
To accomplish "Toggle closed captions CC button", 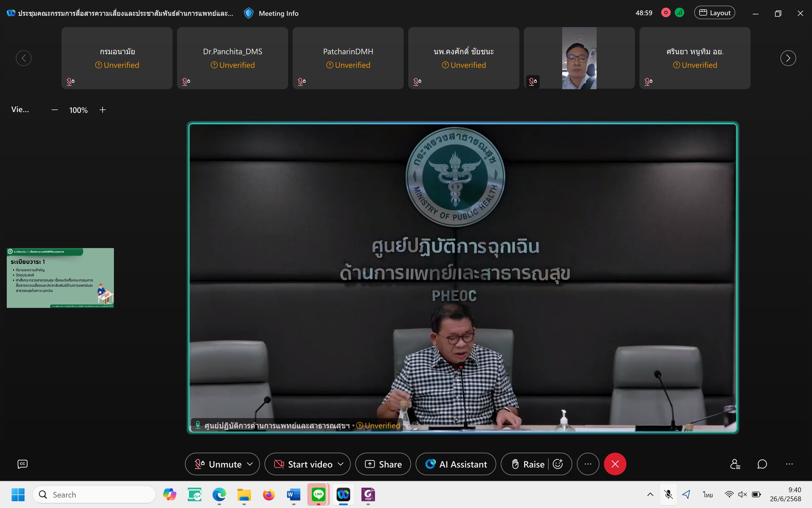I will 23,464.
